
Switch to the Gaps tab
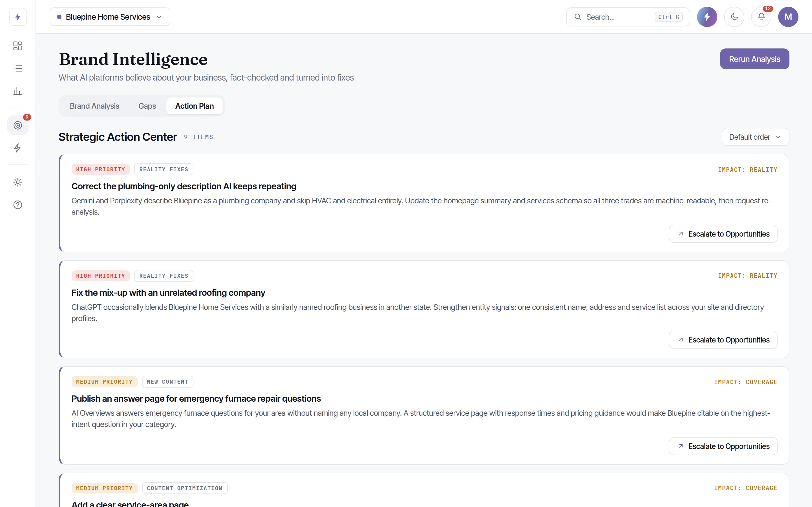pos(147,106)
